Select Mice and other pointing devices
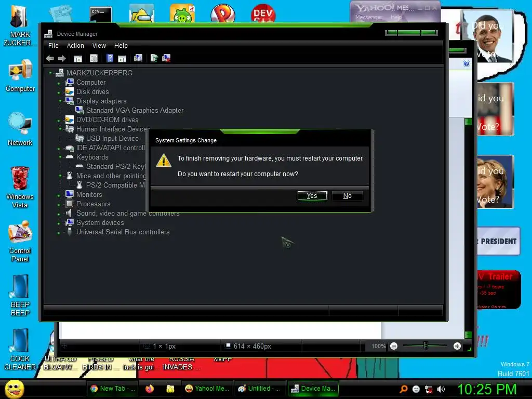Image resolution: width=532 pixels, height=399 pixels. click(111, 176)
